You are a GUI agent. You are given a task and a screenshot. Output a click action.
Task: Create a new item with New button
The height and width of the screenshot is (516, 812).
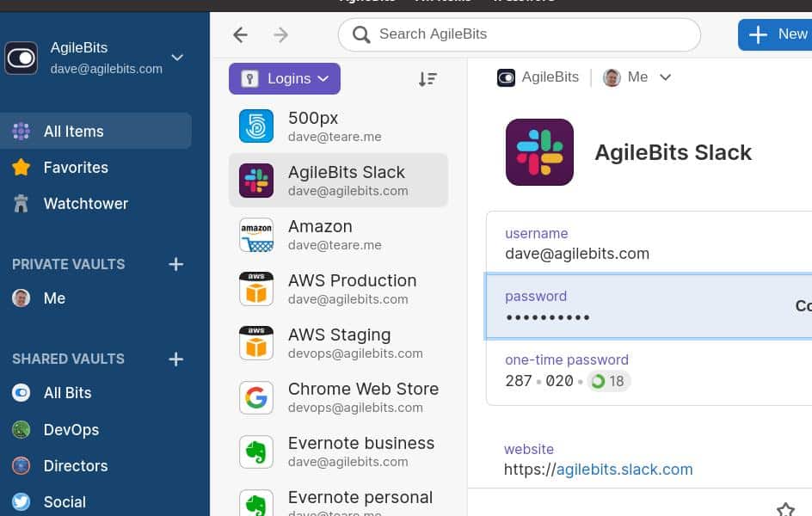pyautogui.click(x=776, y=34)
